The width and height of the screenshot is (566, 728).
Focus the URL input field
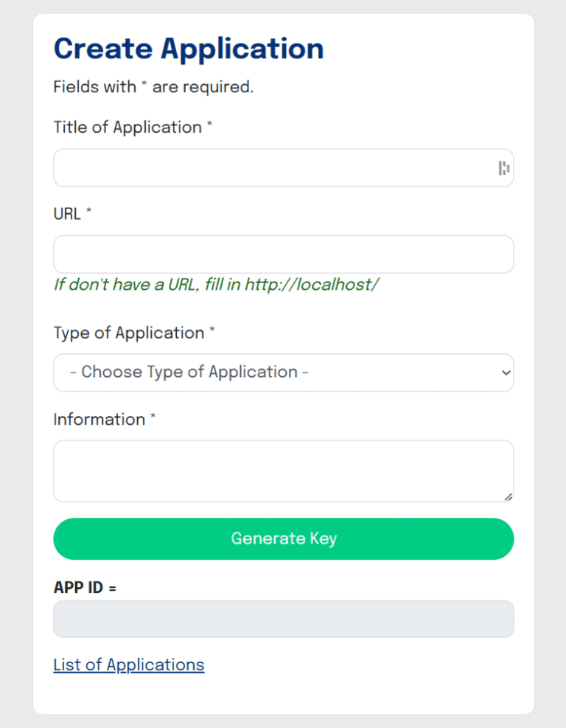coord(284,254)
